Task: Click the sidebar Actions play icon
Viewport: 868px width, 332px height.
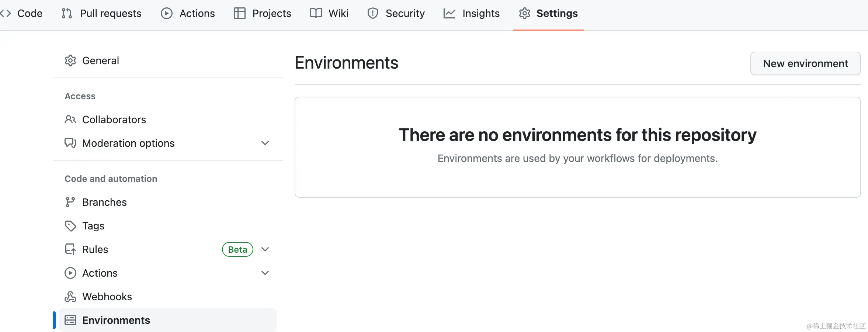Action: pos(70,273)
